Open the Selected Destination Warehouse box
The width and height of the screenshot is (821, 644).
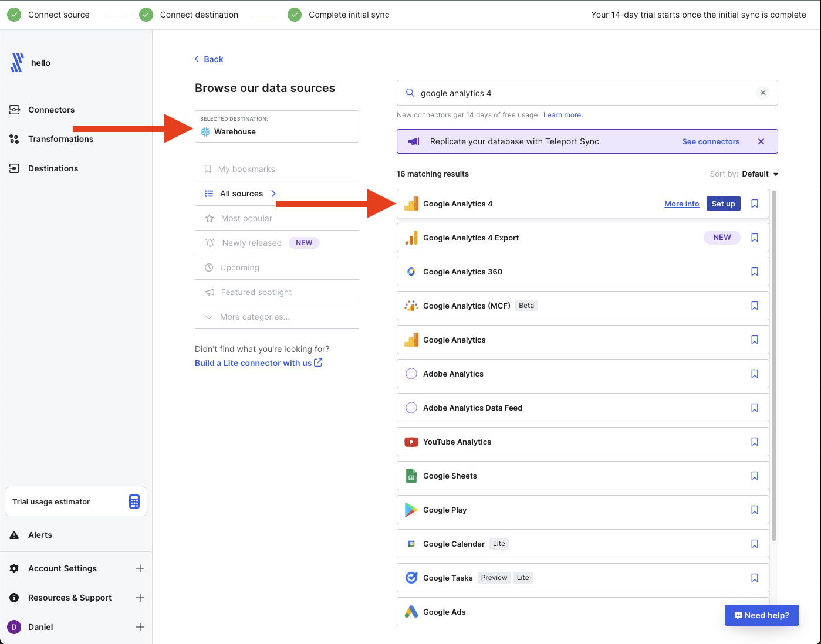point(277,126)
